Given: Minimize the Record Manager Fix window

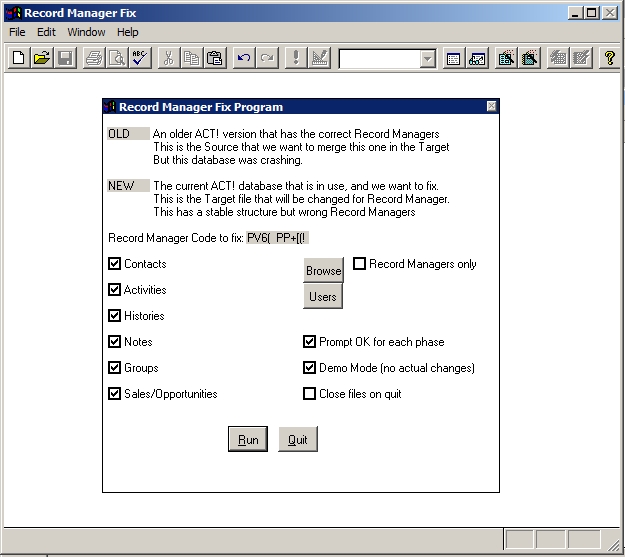Looking at the screenshot, I should click(x=575, y=13).
